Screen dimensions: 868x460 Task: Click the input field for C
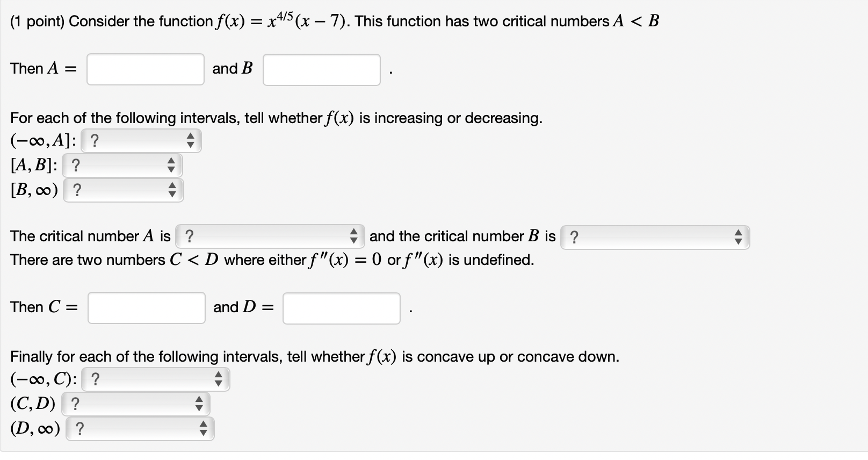tap(146, 307)
